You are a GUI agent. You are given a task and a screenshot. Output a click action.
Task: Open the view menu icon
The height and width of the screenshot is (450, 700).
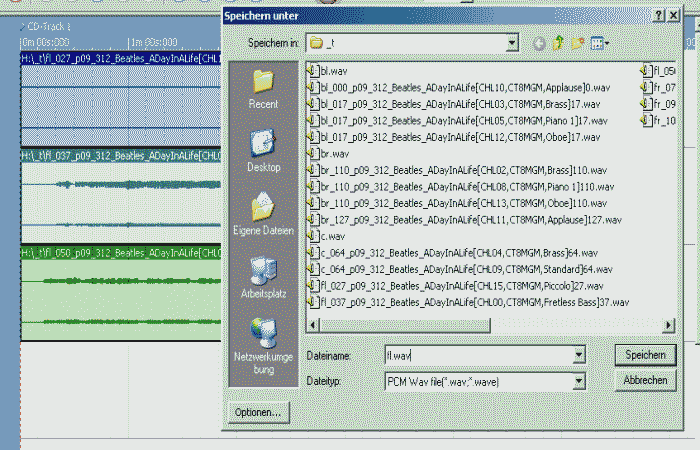[599, 43]
